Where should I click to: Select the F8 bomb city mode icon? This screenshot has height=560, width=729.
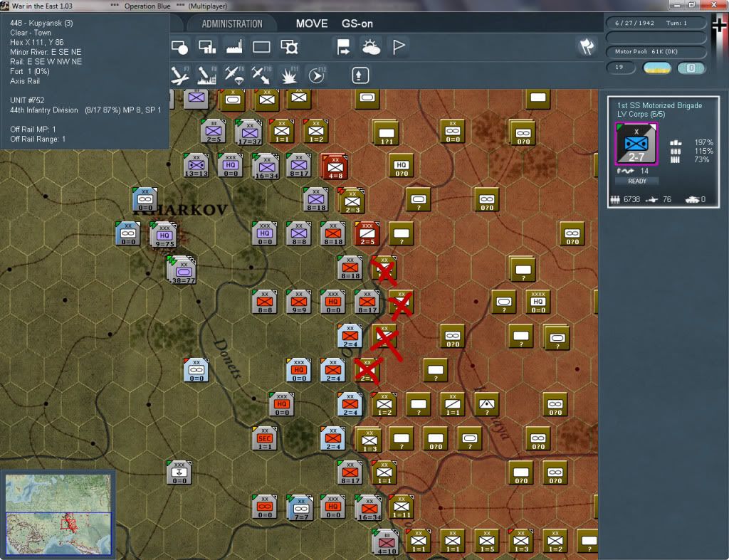(207, 75)
